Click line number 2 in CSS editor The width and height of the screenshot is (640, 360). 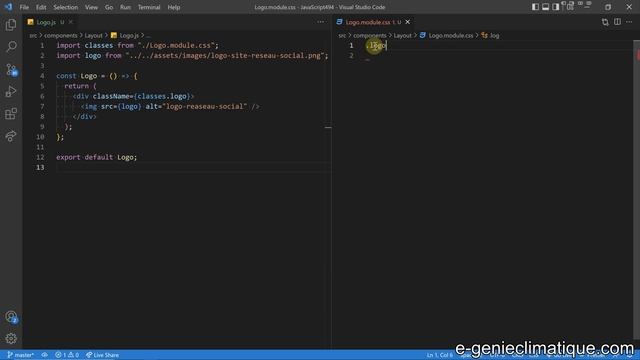pyautogui.click(x=351, y=56)
